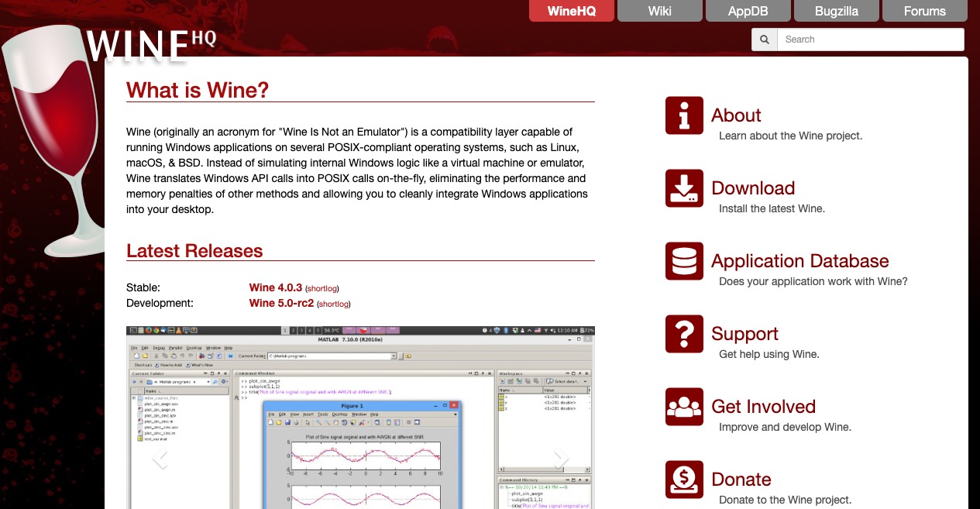Click "Donate to the Wine project." text
The image size is (980, 509).
tap(785, 500)
